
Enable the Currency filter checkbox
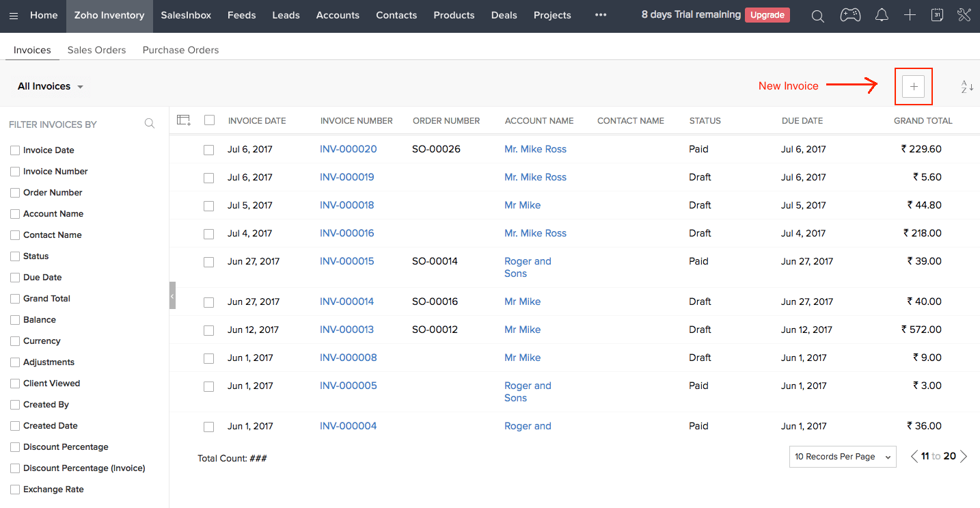click(x=15, y=341)
